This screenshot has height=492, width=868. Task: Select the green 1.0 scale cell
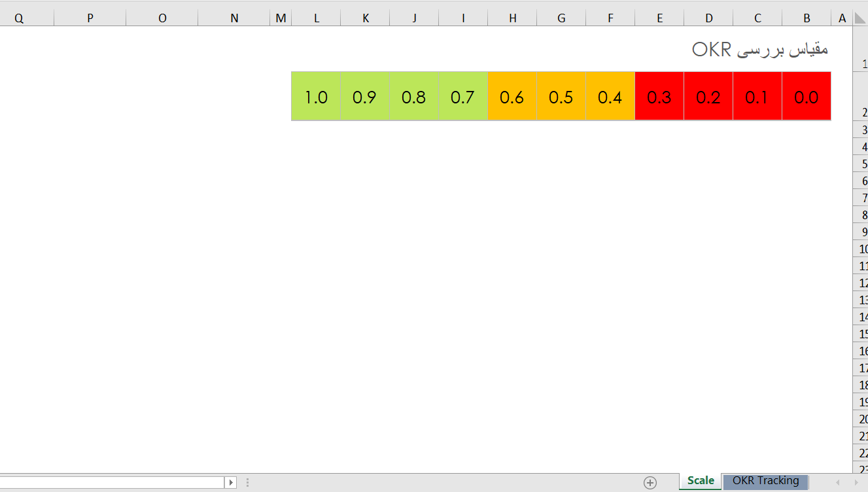tap(316, 96)
